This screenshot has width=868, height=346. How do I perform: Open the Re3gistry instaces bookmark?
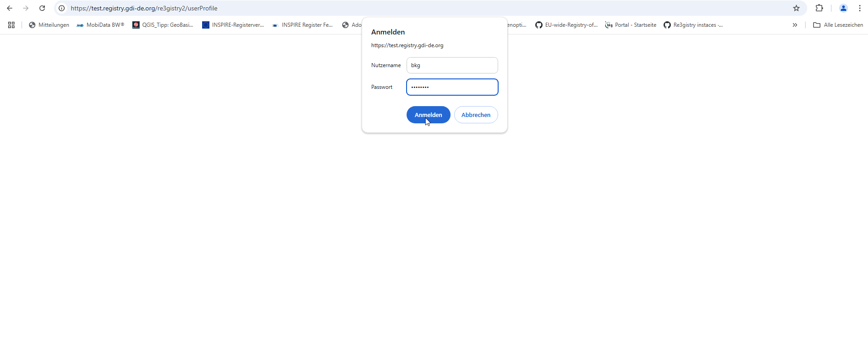[x=693, y=25]
